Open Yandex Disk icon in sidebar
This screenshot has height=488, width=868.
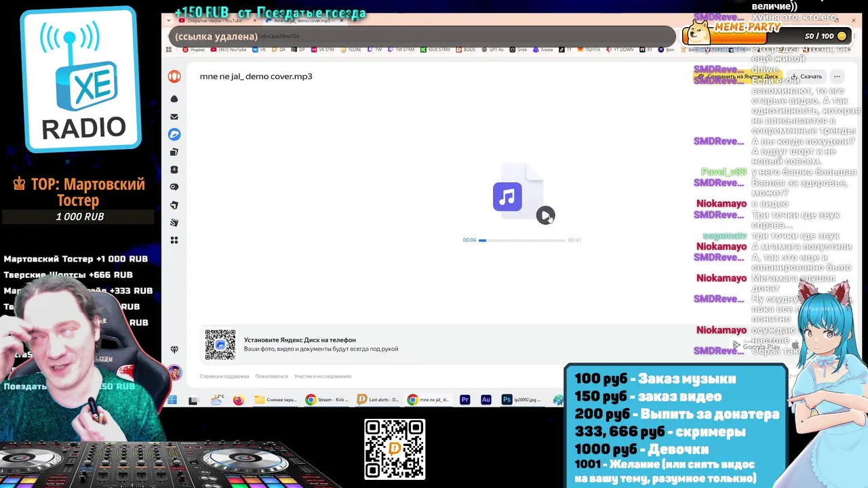pyautogui.click(x=174, y=134)
